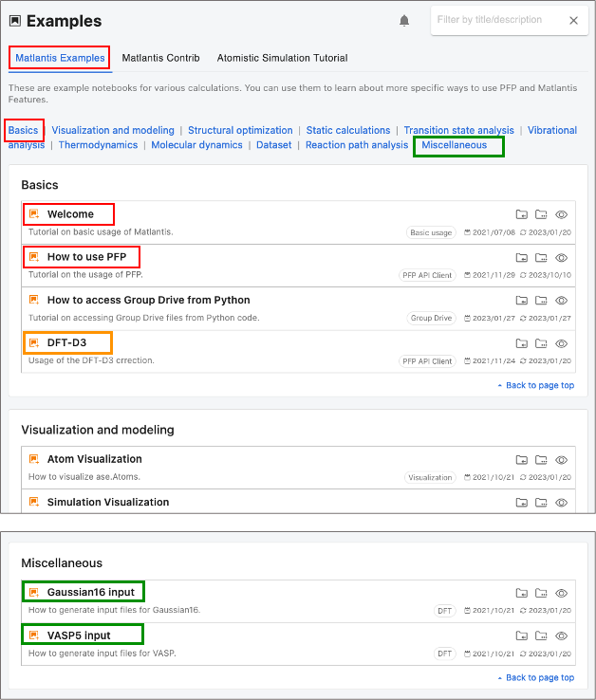Click the Filter by title/description field
596x700 pixels.
494,20
